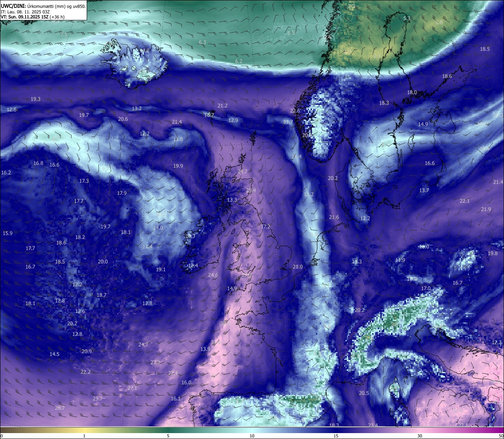Select the 15 tick on color scale

pyautogui.click(x=336, y=436)
